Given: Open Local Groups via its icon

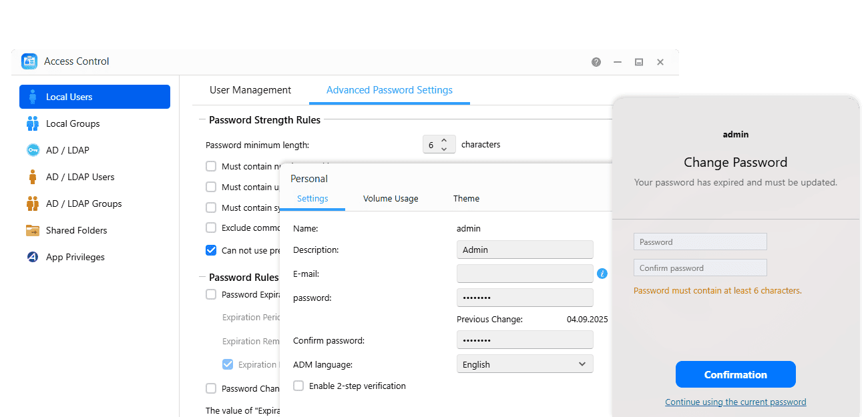Looking at the screenshot, I should pyautogui.click(x=33, y=123).
